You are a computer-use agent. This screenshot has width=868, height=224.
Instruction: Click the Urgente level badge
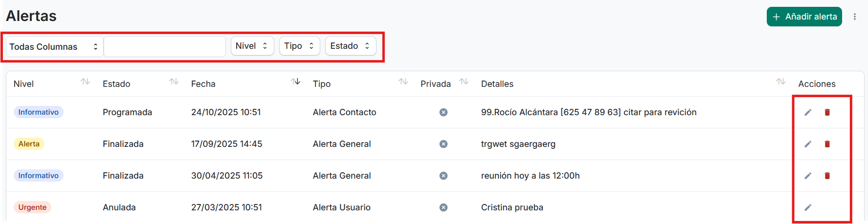pyautogui.click(x=32, y=207)
